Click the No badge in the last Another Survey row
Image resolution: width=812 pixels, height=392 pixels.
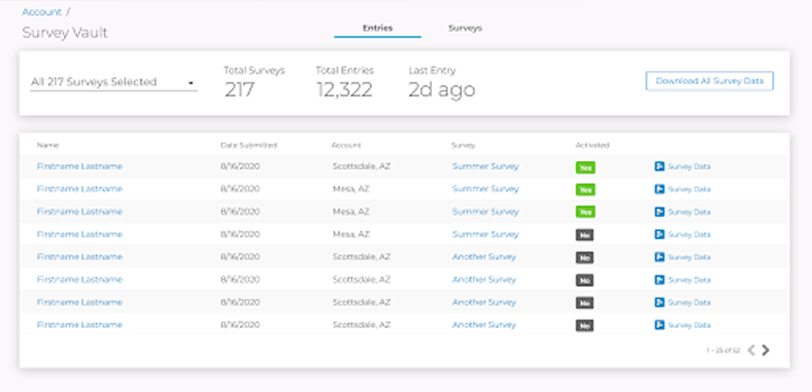pos(585,326)
